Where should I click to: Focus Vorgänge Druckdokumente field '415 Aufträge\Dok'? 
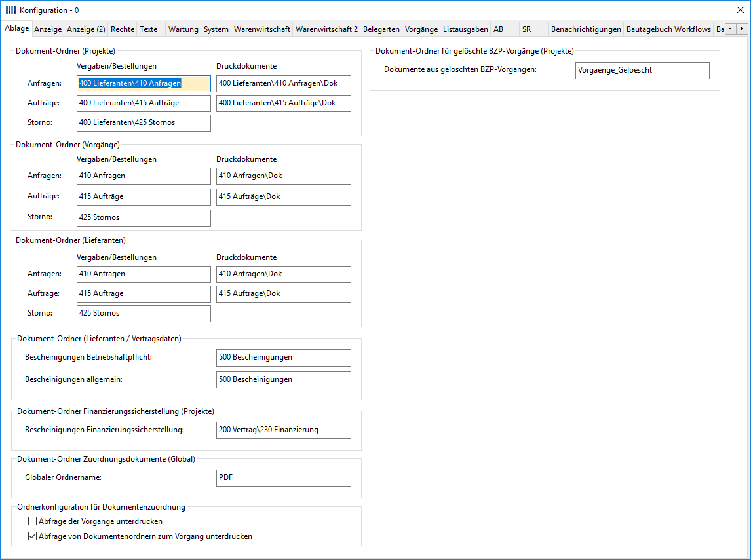point(284,196)
